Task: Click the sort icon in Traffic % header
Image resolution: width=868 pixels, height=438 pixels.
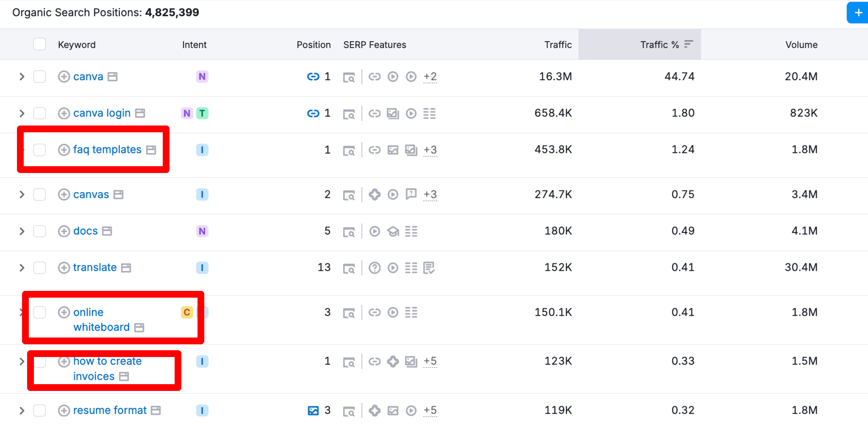Action: pyautogui.click(x=688, y=44)
